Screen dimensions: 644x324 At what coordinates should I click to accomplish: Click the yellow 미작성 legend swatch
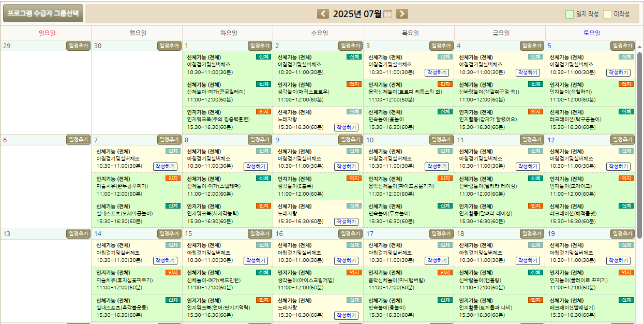point(607,14)
